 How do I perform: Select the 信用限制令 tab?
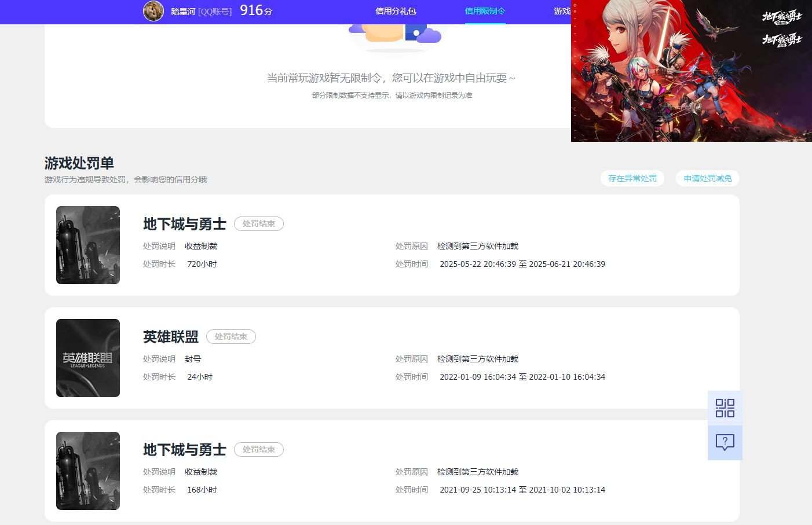click(485, 11)
